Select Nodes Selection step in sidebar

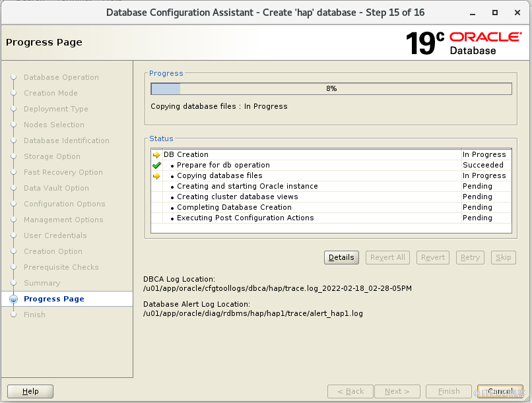[54, 125]
